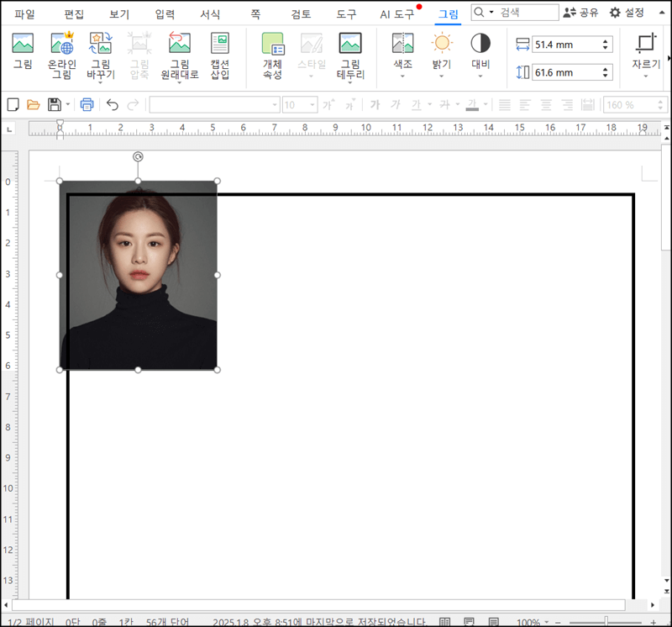Increase picture width with stepper arrow
The image size is (672, 627).
coord(605,41)
